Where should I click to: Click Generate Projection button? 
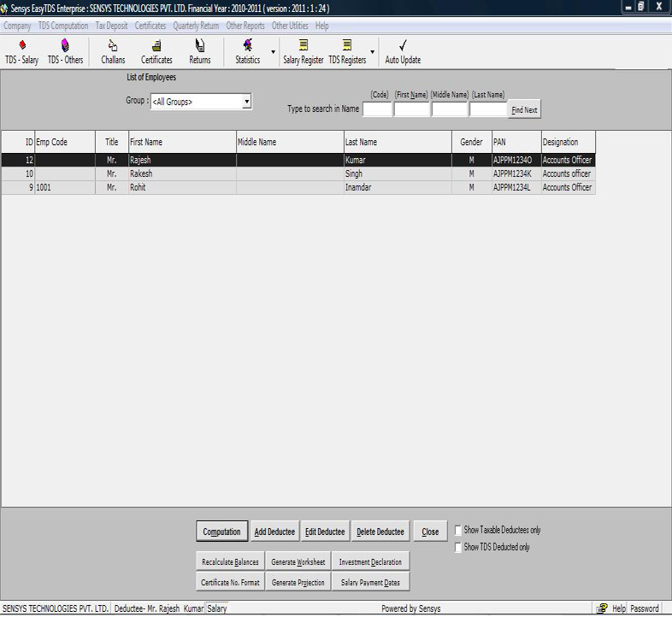[298, 582]
